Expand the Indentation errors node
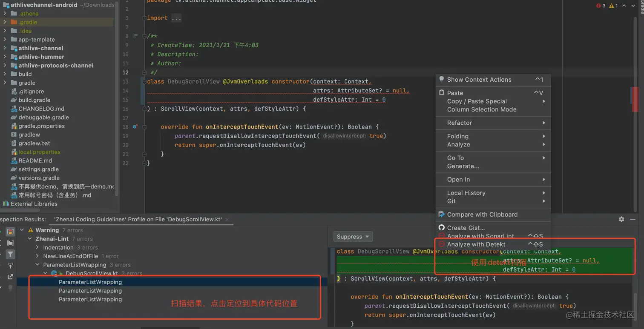644x329 pixels. (x=37, y=247)
